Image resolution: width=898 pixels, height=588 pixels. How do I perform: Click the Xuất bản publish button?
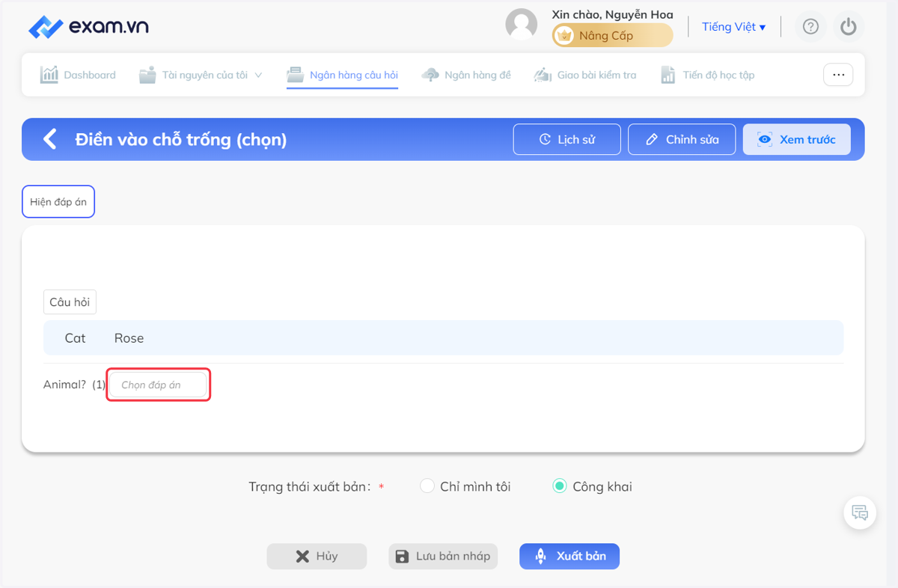click(569, 557)
